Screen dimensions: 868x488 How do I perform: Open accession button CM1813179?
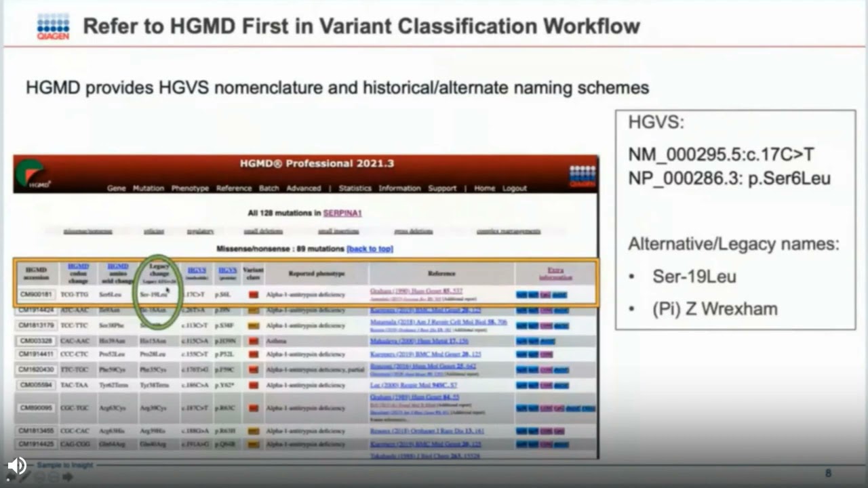[36, 325]
